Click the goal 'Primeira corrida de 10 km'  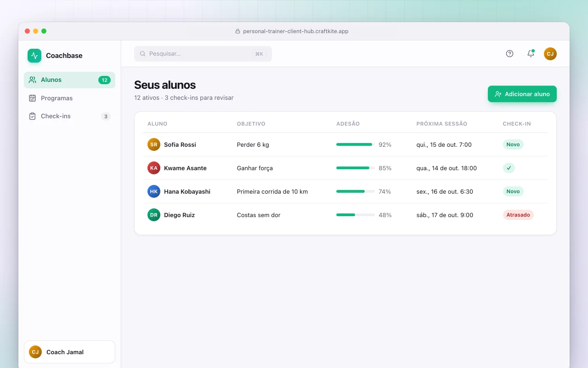click(x=272, y=191)
